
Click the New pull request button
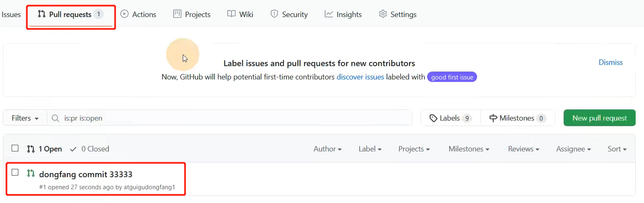tap(599, 118)
